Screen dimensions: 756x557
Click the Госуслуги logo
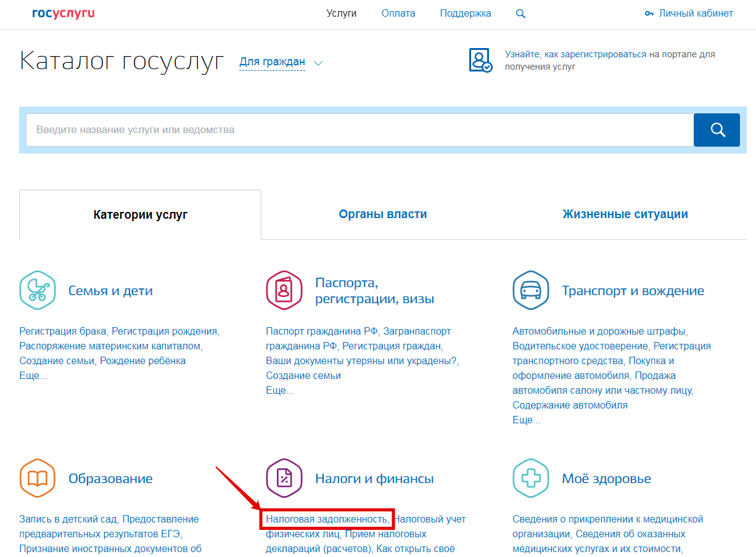click(64, 14)
